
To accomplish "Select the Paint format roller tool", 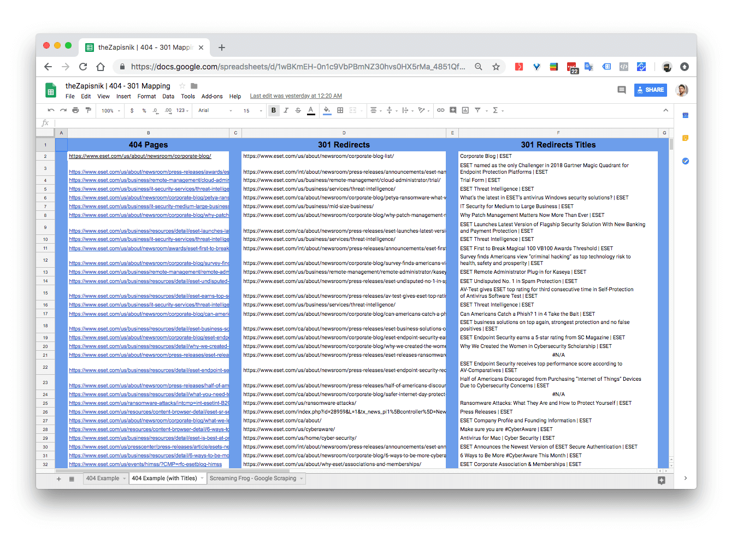I will pyautogui.click(x=88, y=110).
